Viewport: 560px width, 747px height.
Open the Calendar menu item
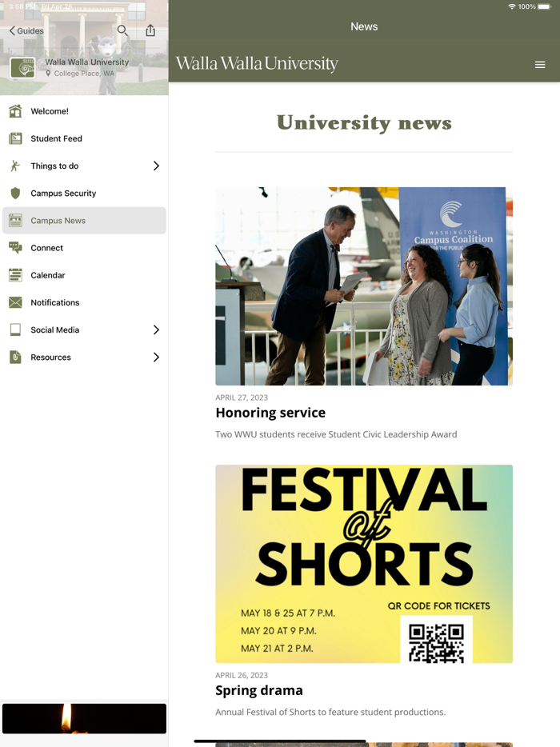[84, 275]
